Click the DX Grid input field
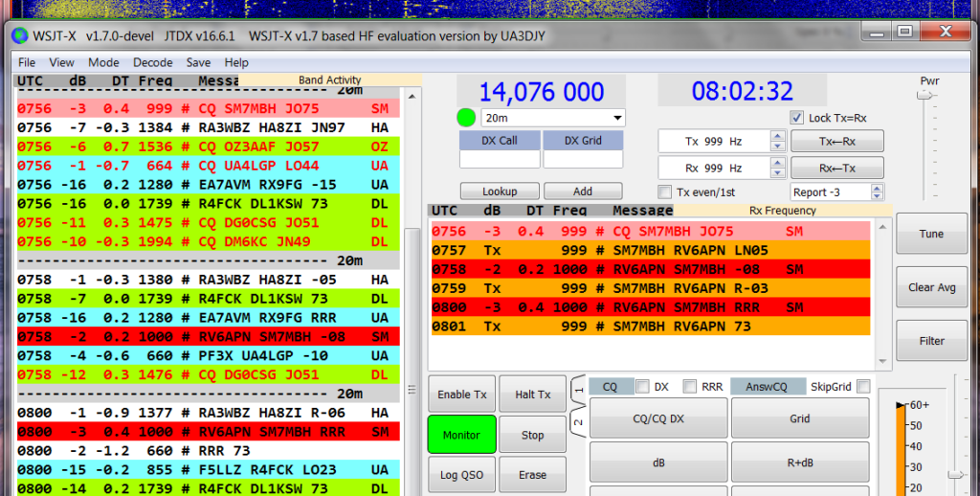Viewport: 980px width, 496px height. pos(583,159)
